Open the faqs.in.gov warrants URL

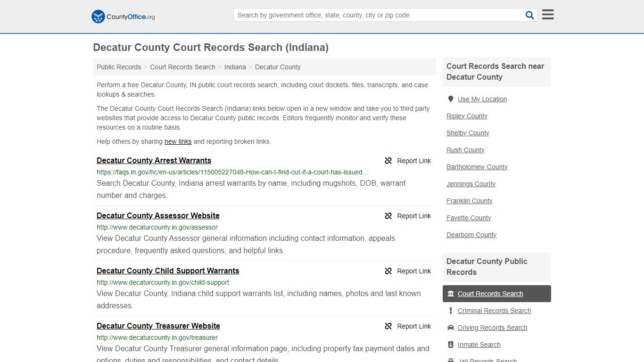(x=233, y=172)
